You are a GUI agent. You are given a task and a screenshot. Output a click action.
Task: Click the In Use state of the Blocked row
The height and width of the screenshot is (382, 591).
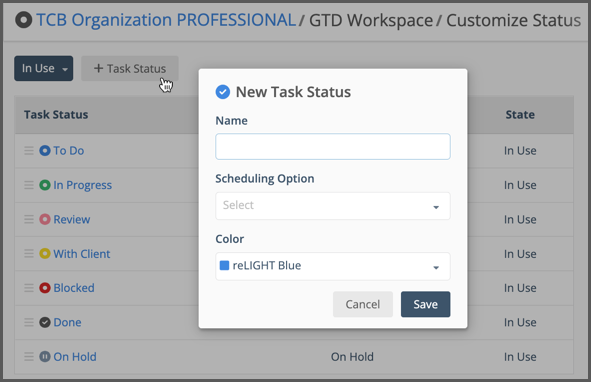point(520,288)
